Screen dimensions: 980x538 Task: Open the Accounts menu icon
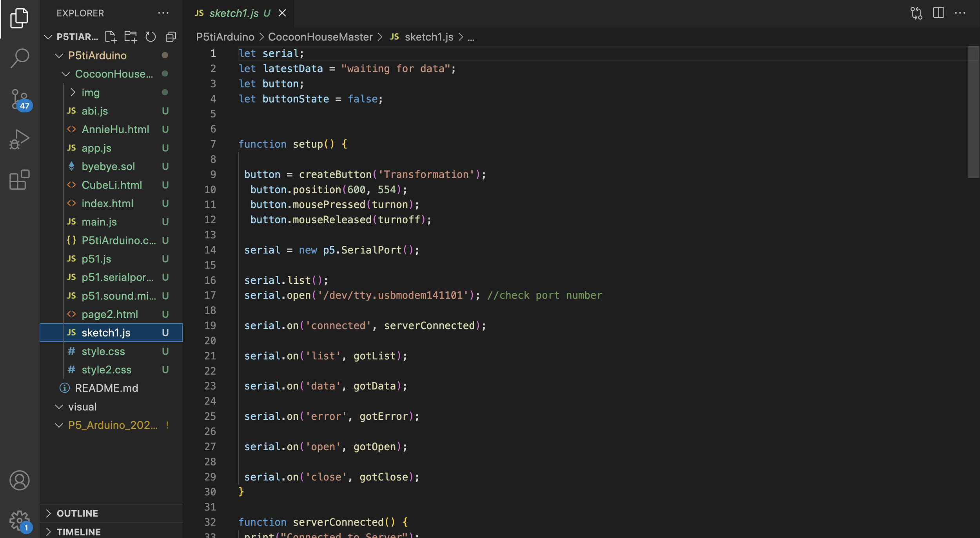pyautogui.click(x=20, y=480)
